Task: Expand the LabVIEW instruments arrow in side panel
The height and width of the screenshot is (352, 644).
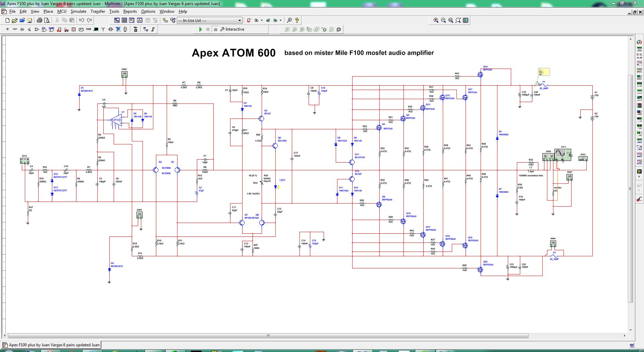Action: tap(639, 177)
